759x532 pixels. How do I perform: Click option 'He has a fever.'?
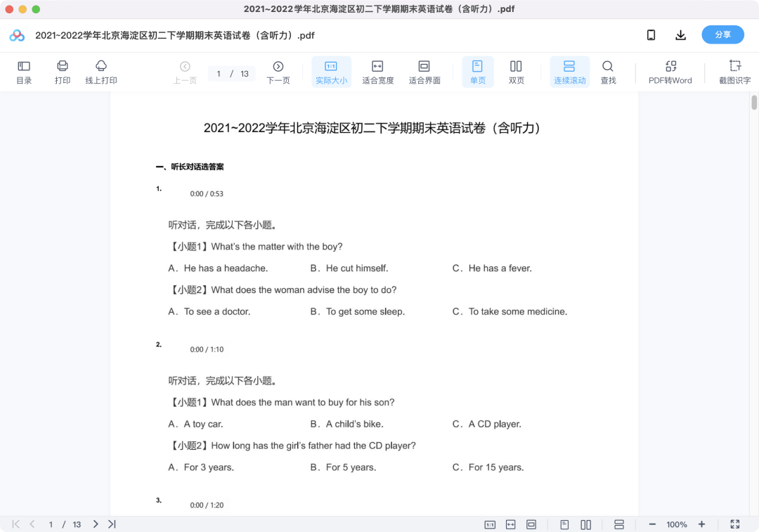[x=500, y=268]
